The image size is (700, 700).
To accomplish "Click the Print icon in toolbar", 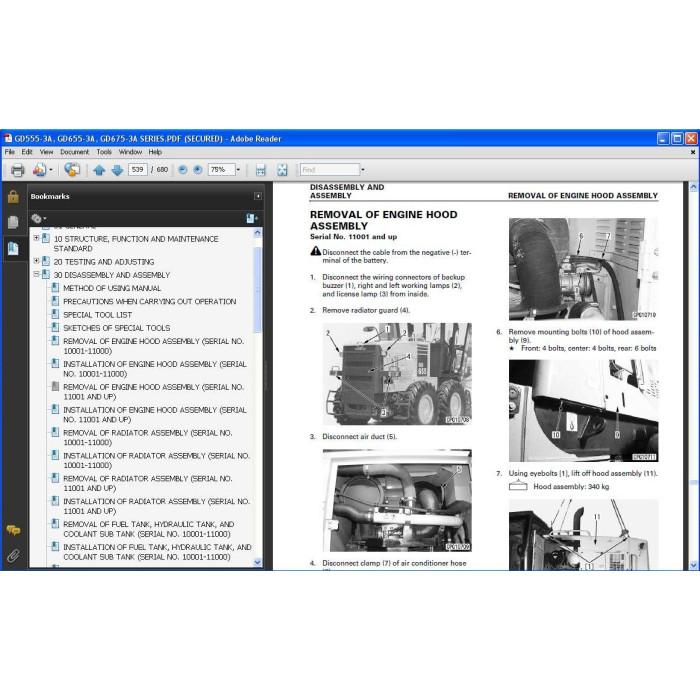I will [x=17, y=170].
